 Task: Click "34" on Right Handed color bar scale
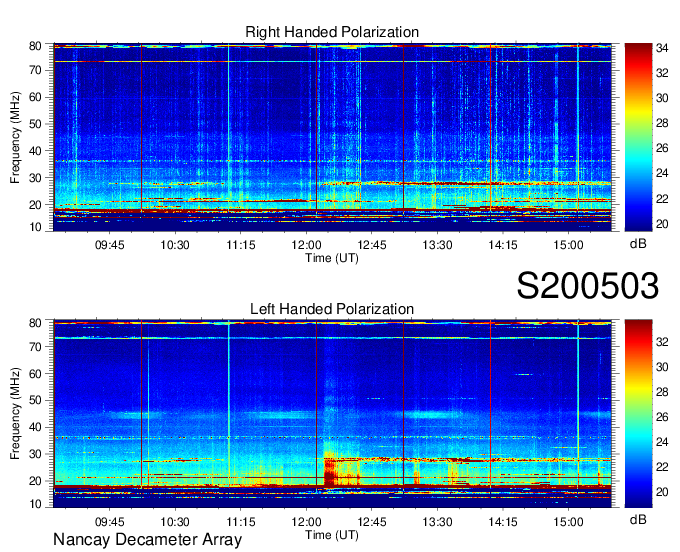point(662,48)
